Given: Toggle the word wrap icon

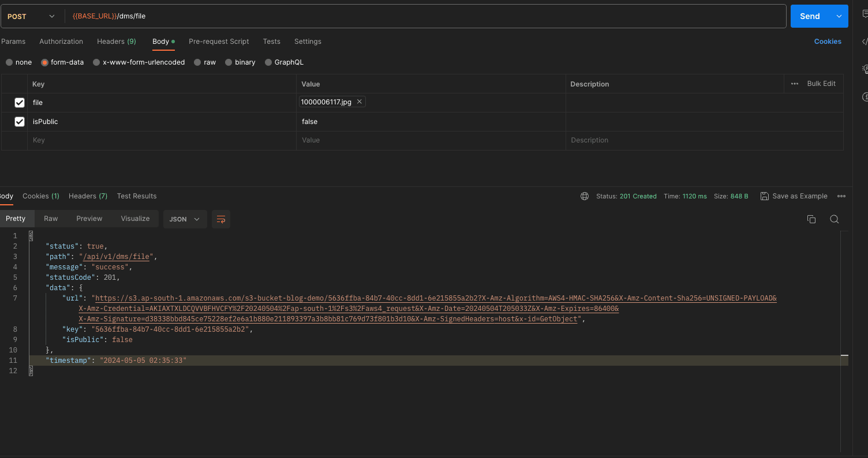Looking at the screenshot, I should coord(220,219).
